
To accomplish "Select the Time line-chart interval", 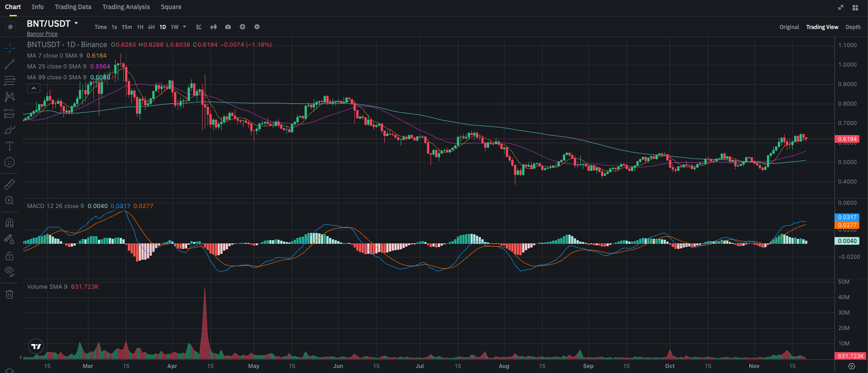I will (101, 27).
